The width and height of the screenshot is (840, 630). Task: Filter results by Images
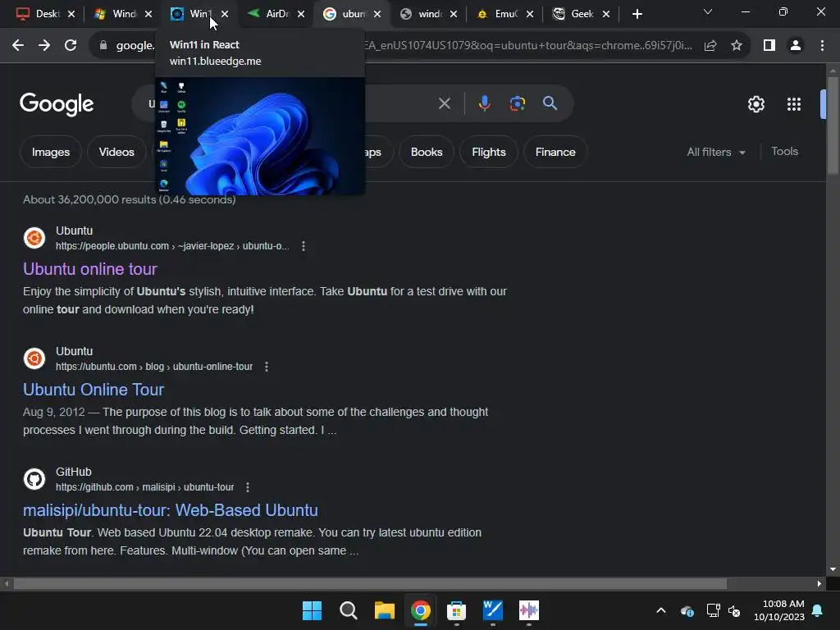click(51, 152)
